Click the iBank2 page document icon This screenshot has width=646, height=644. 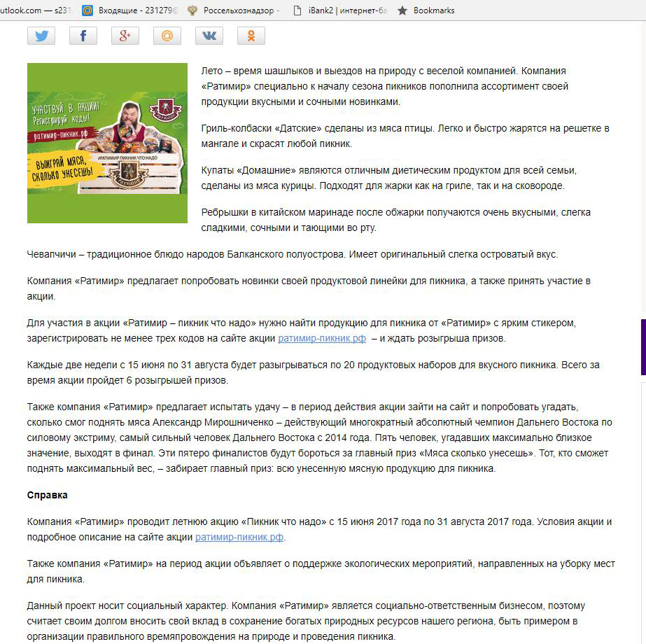coord(297,10)
